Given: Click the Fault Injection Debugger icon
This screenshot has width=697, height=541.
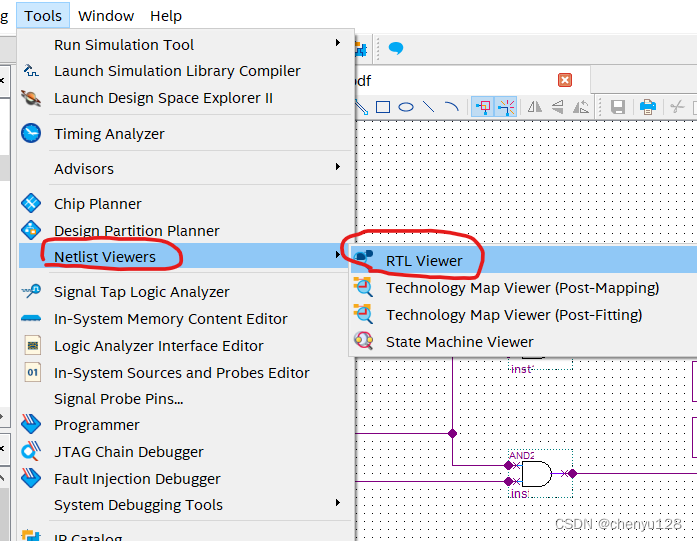Looking at the screenshot, I should 31,478.
